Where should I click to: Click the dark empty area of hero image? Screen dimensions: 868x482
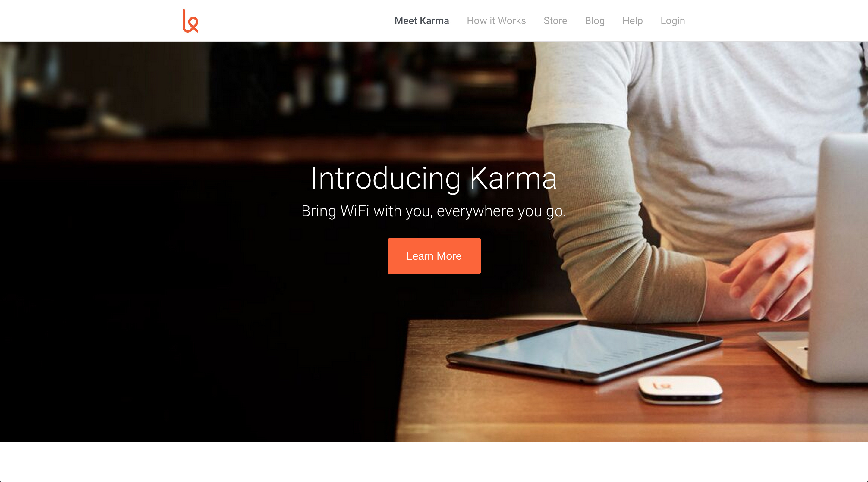click(x=168, y=320)
